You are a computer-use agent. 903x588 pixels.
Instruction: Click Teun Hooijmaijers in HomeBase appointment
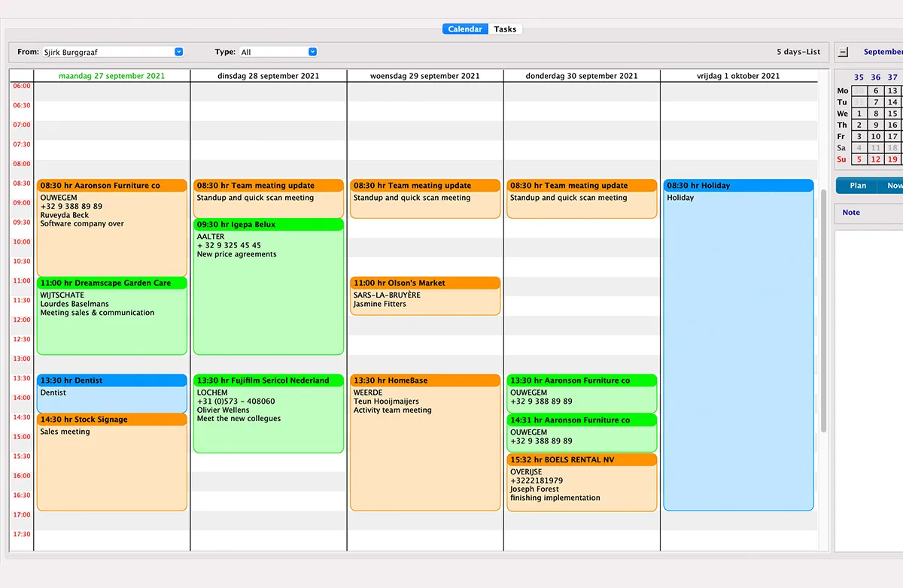(x=386, y=402)
